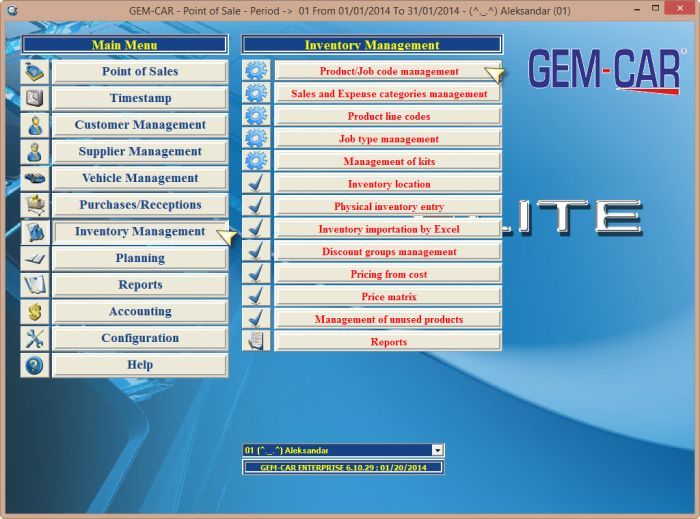Open Point of Sales menu

[140, 71]
